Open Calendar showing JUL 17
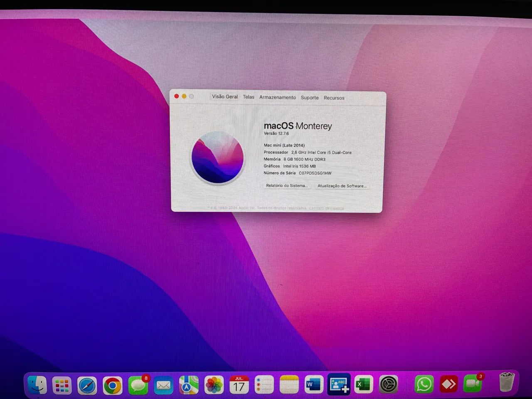Image resolution: width=532 pixels, height=399 pixels. click(239, 385)
